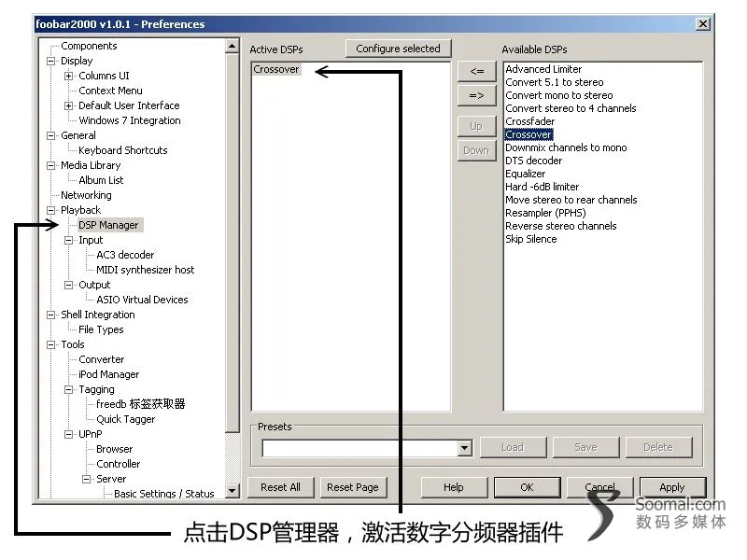Select Album List in the tree
Viewport: 747px width, 560px height.
pos(101,180)
